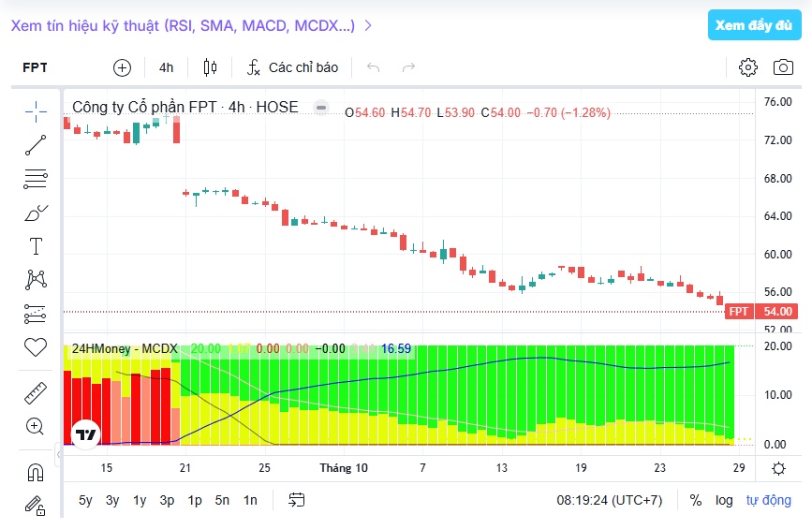Click the TradingView logo
The width and height of the screenshot is (812, 529).
coord(85,434)
